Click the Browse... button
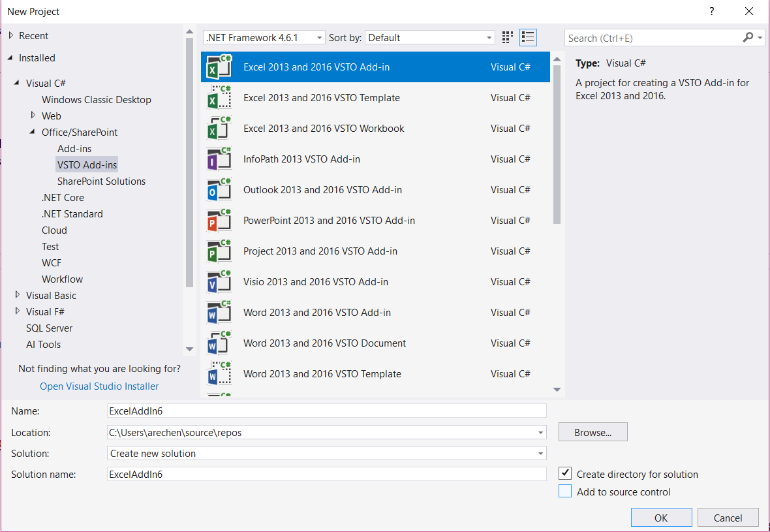This screenshot has height=532, width=770. tap(593, 432)
